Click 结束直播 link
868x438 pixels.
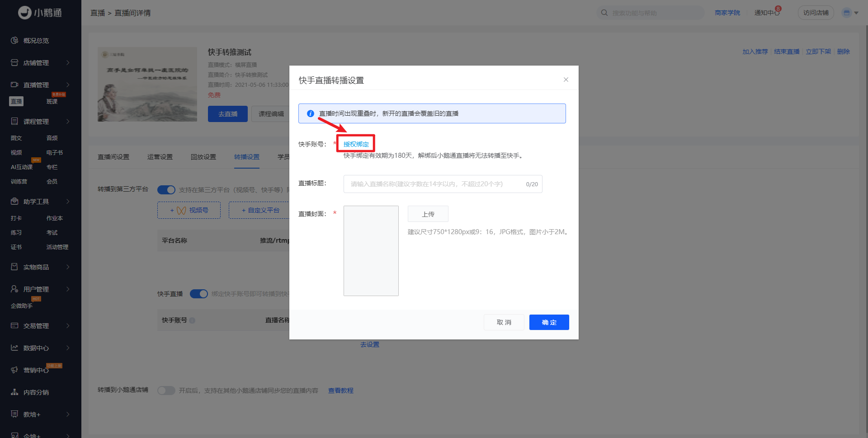tap(787, 52)
